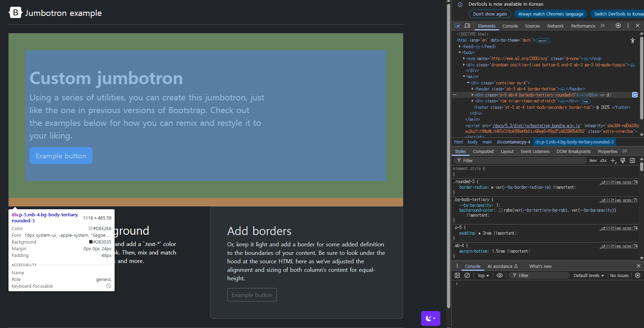Expand the svg element node

[464, 59]
